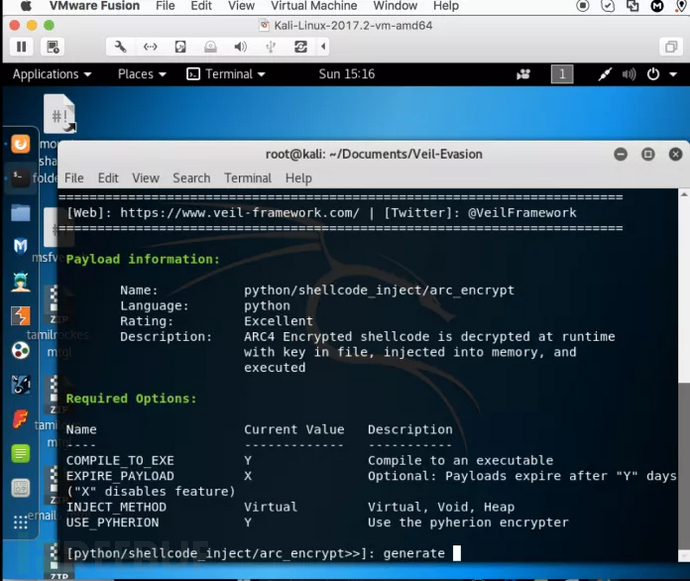Open Help in the macOS menu bar

pos(446,6)
